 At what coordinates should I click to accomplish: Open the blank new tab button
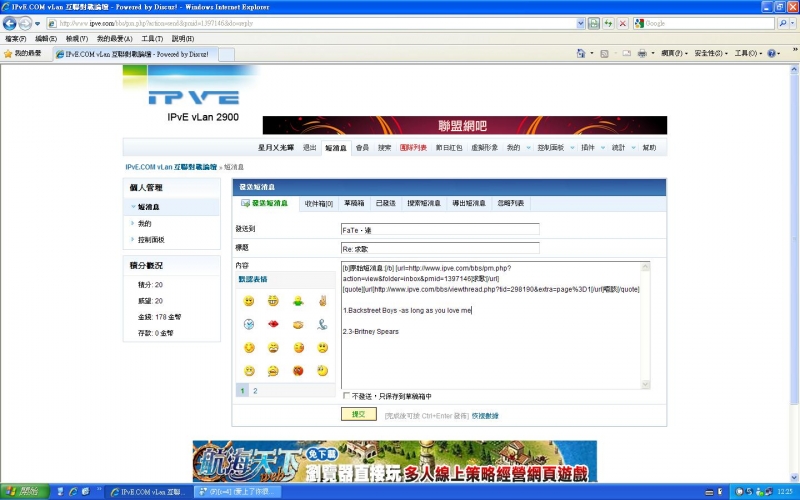point(227,54)
